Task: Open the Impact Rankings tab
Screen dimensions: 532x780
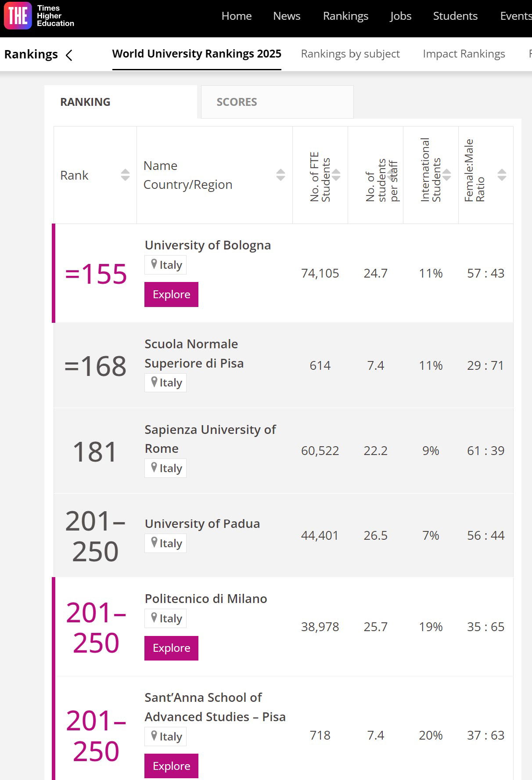Action: click(x=464, y=54)
